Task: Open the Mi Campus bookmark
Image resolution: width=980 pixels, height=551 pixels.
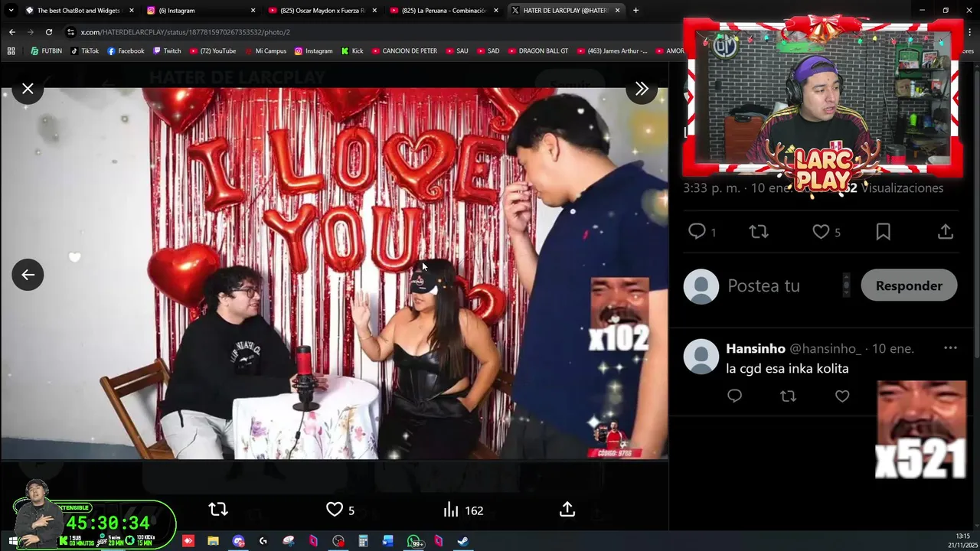Action: pos(266,51)
